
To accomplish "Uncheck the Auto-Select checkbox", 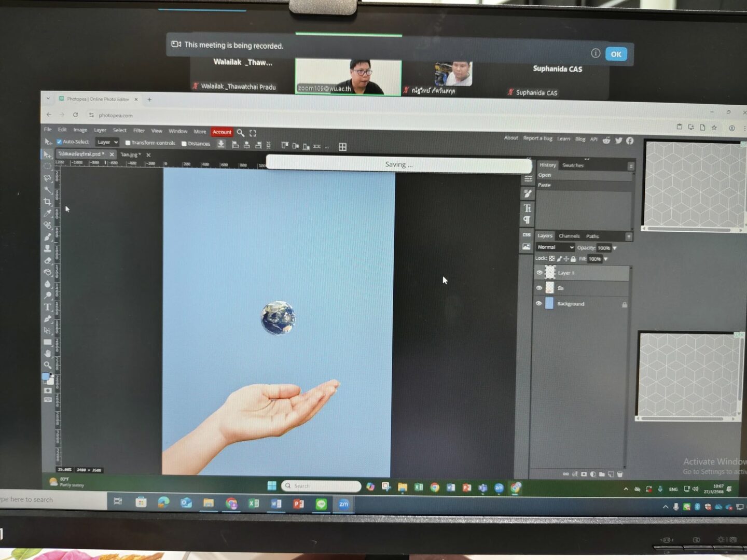I will click(59, 142).
